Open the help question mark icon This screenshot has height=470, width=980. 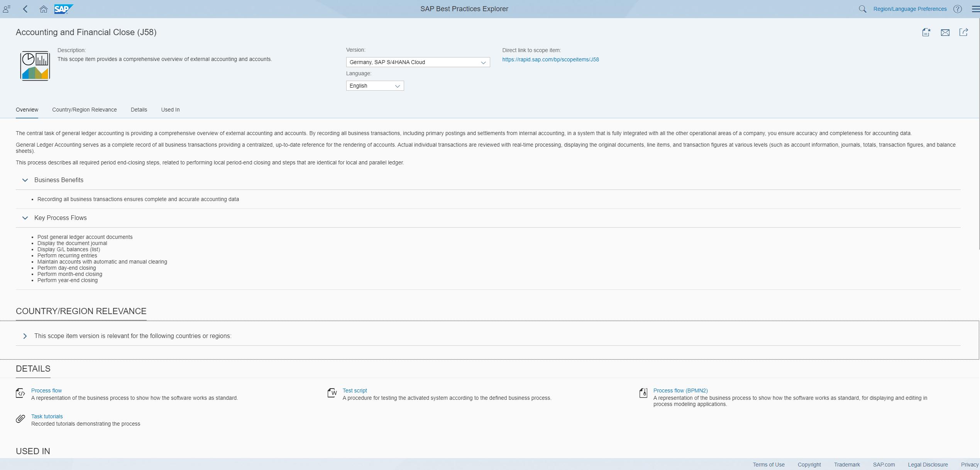point(957,9)
